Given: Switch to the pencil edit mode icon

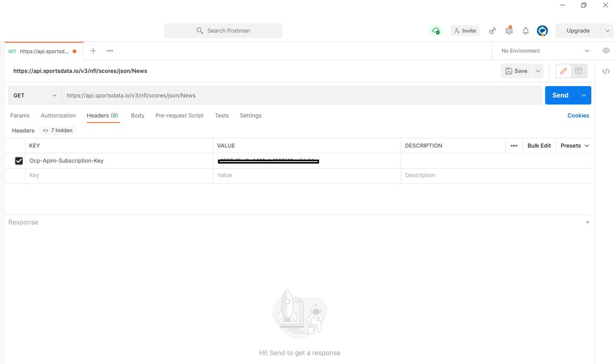Looking at the screenshot, I should (x=564, y=71).
